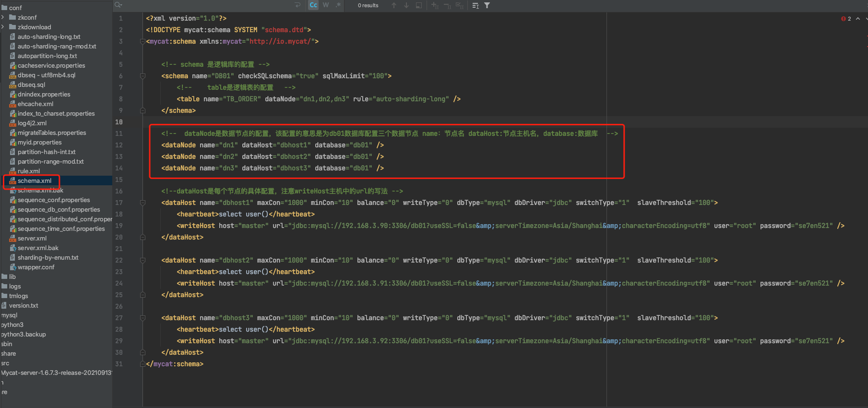Go to next search occurrence arrow

[x=406, y=5]
